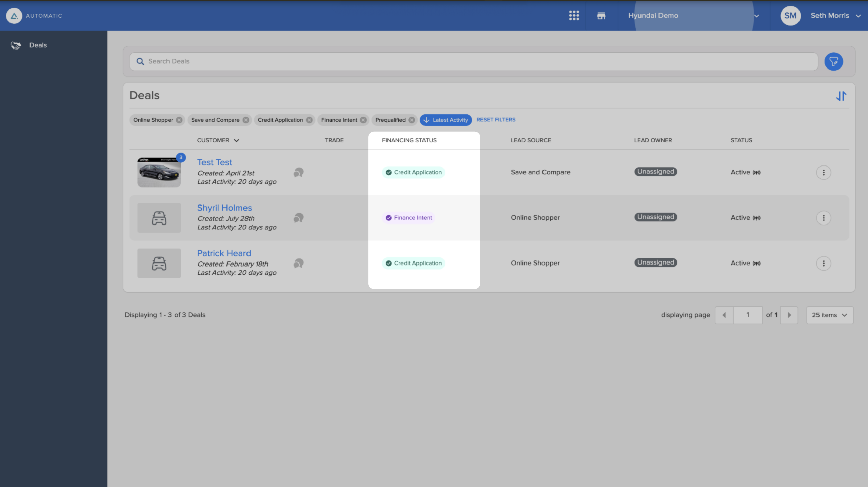Screen dimensions: 868x487
Task: Open chat icon for Test Test
Action: tap(298, 173)
